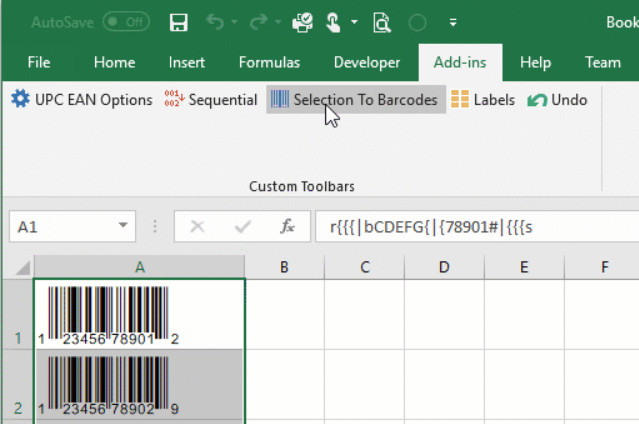Viewport: 639px width, 424px height.
Task: Click cell A1 with barcode 23456 78901
Action: click(x=140, y=314)
